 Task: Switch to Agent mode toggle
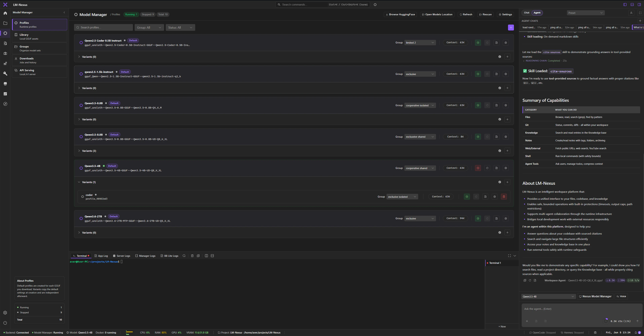(537, 13)
